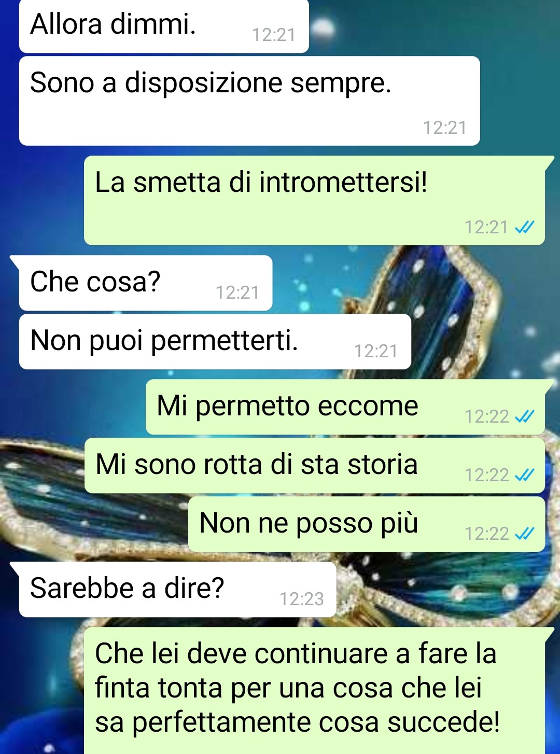Tap the 'La smetta di intromettersi!' message
The image size is (560, 754).
pos(315,200)
